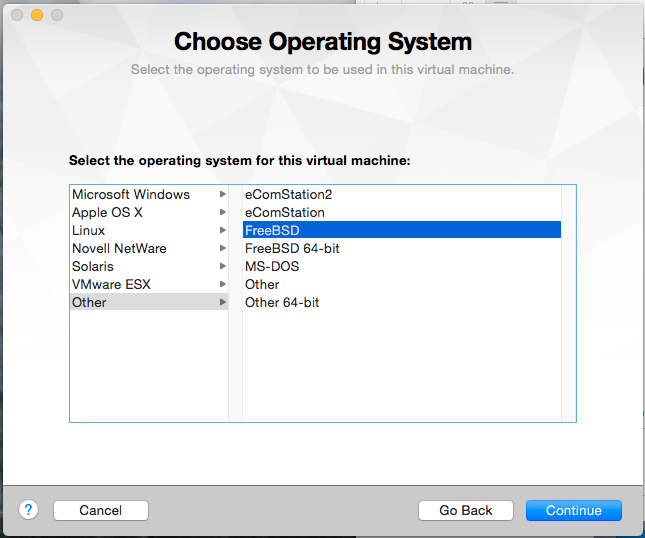Select the highlighted FreeBSD entry
This screenshot has width=645, height=538.
click(x=402, y=230)
